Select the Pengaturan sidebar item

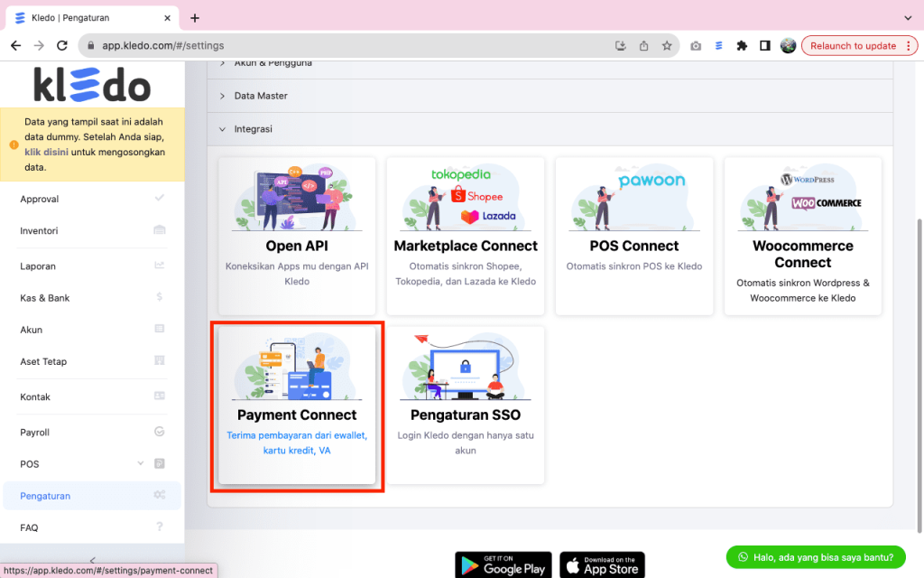(92, 496)
